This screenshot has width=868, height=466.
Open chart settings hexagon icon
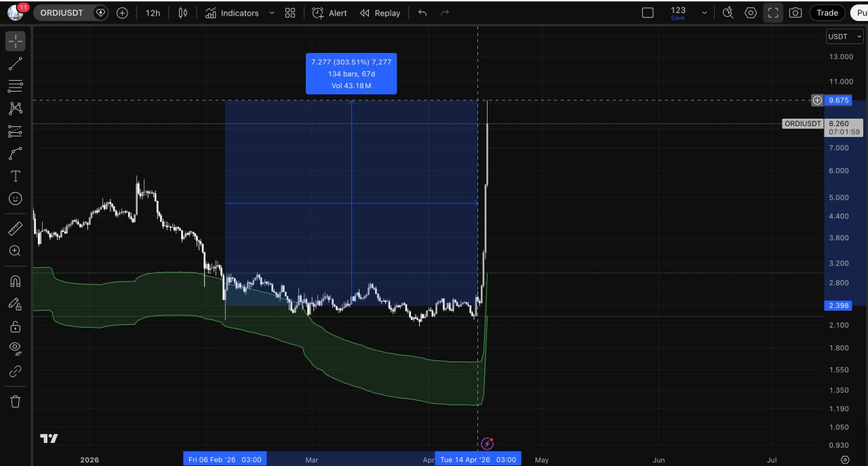[x=751, y=13]
